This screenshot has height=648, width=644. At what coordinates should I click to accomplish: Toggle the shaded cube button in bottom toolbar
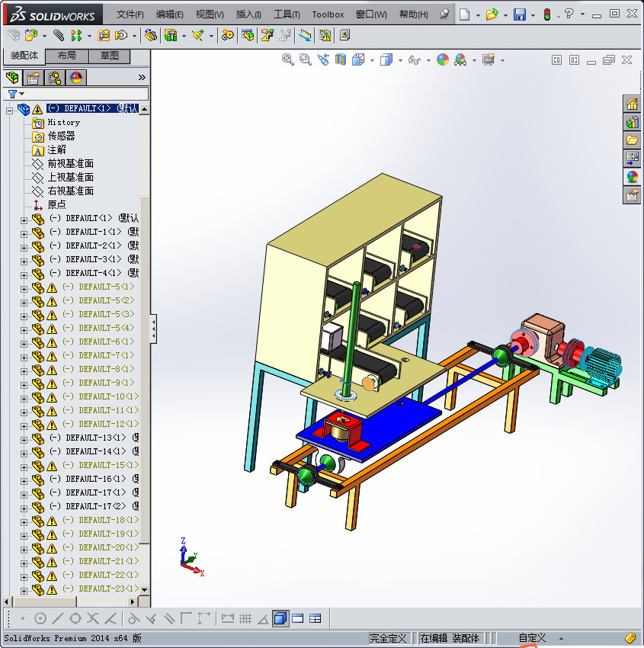point(280,619)
